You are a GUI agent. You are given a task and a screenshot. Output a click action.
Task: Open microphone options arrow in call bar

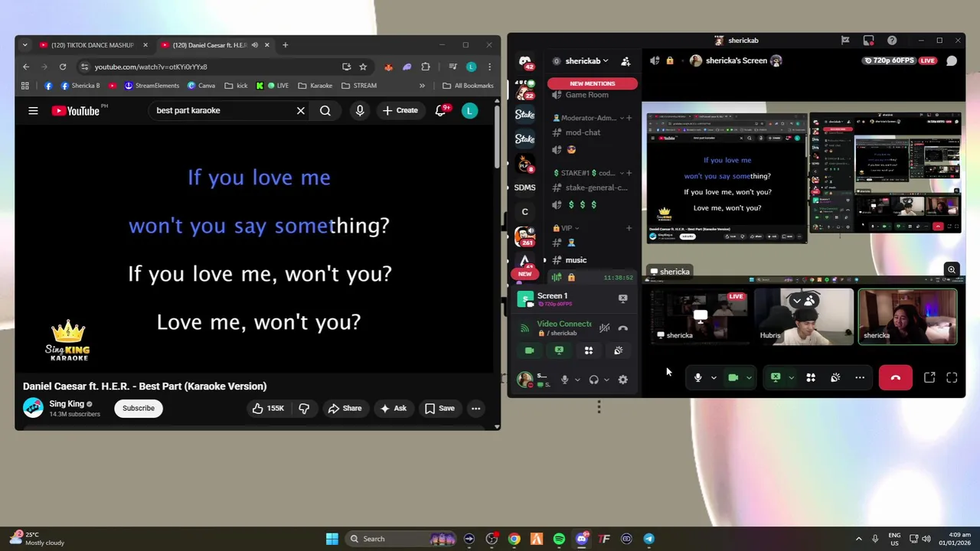714,377
